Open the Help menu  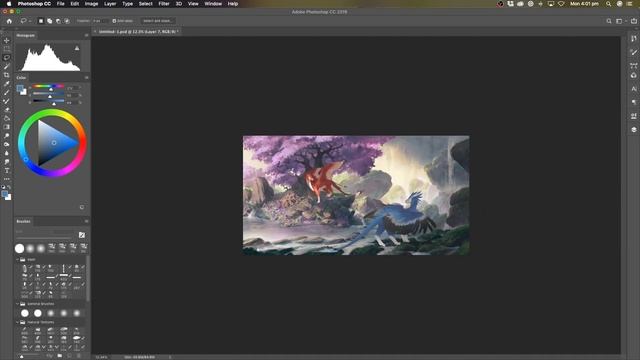tap(233, 4)
